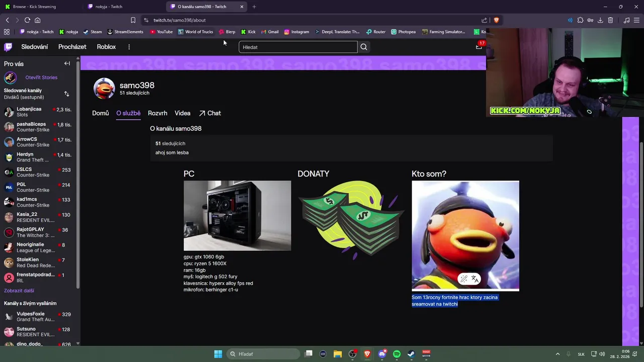Open the Videa channel tab
Viewport: 644px width, 362px height.
182,113
